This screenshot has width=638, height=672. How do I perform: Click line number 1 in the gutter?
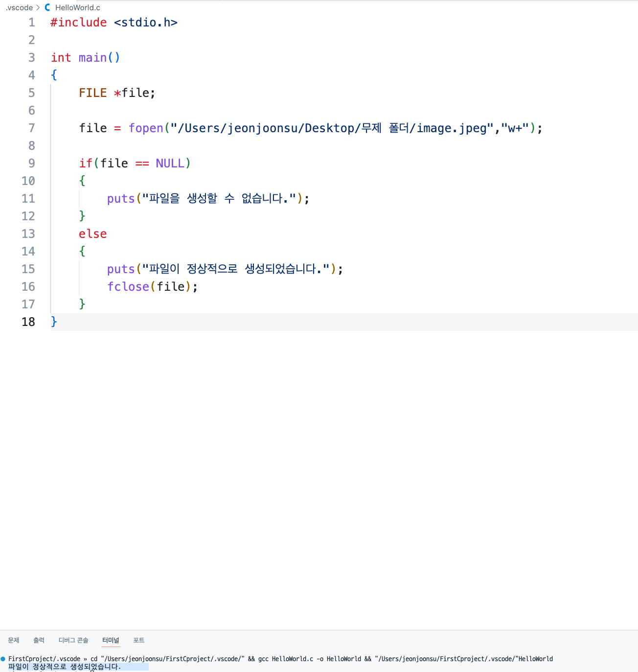(32, 23)
